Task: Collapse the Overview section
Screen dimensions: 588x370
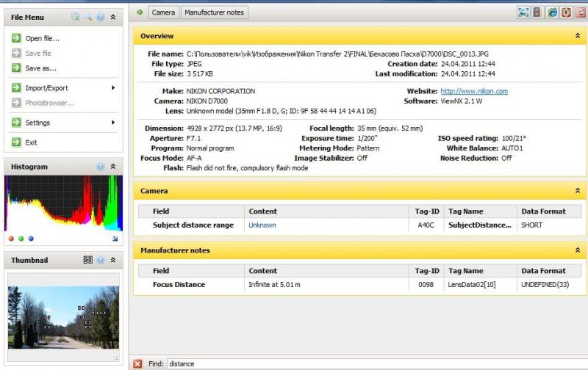Action: pos(578,35)
